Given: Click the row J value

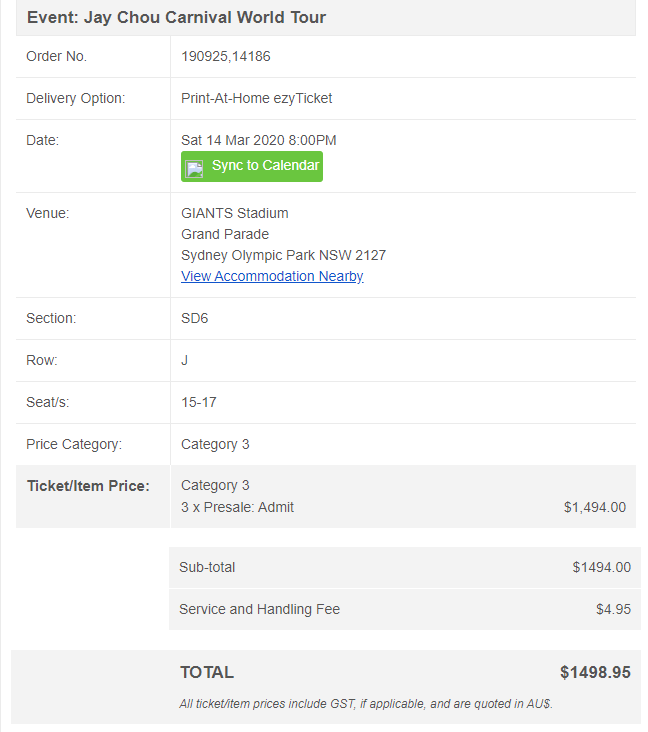Looking at the screenshot, I should (x=185, y=360).
